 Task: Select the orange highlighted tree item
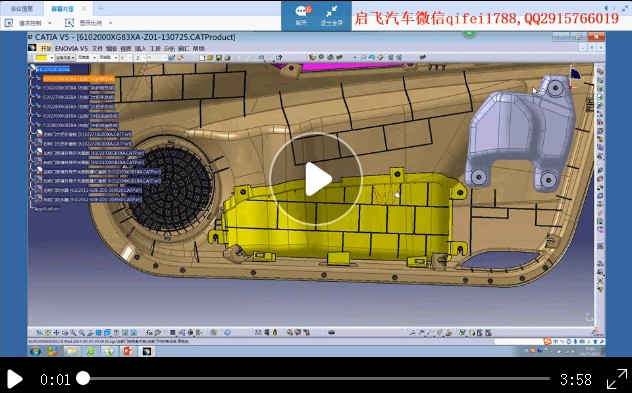79,79
